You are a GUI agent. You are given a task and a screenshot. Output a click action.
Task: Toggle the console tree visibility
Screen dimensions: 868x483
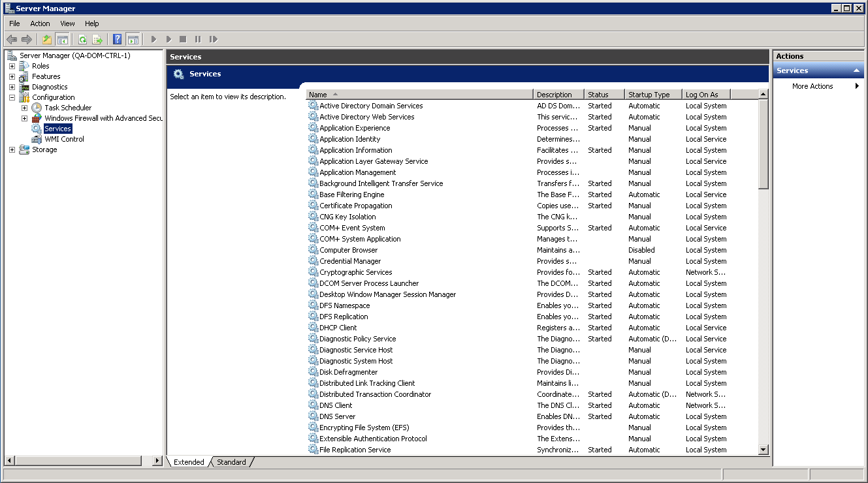(63, 39)
